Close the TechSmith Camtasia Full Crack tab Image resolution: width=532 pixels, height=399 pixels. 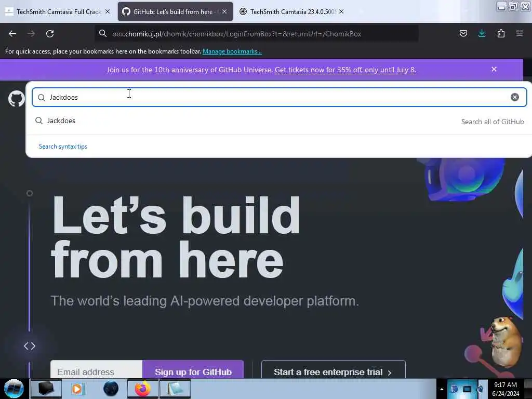pos(108,11)
